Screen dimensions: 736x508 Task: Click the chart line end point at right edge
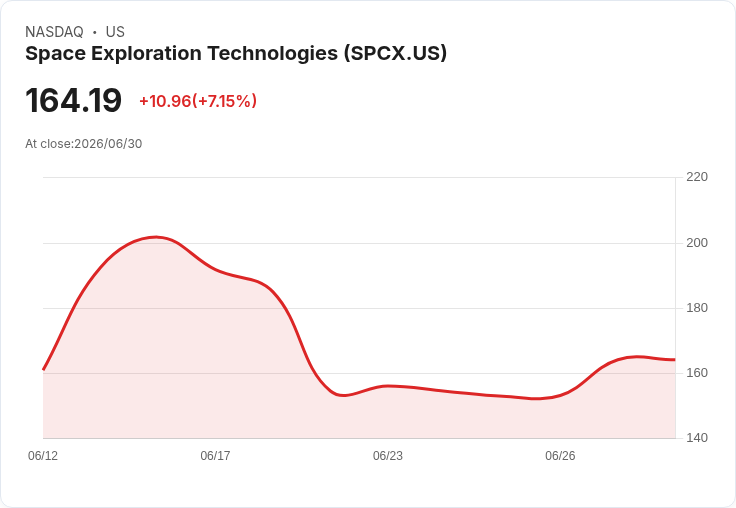(x=675, y=360)
